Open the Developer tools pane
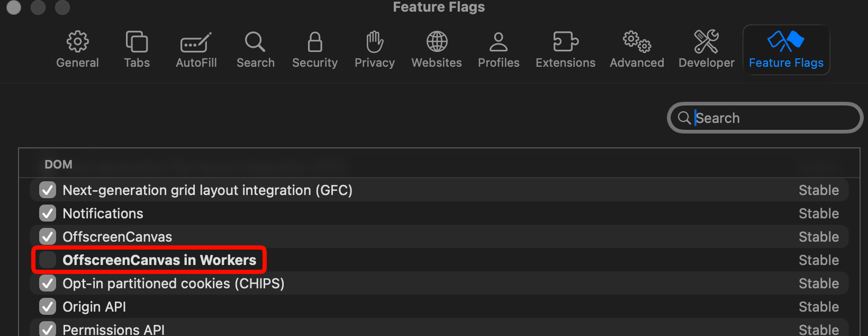The height and width of the screenshot is (336, 868). [706, 42]
